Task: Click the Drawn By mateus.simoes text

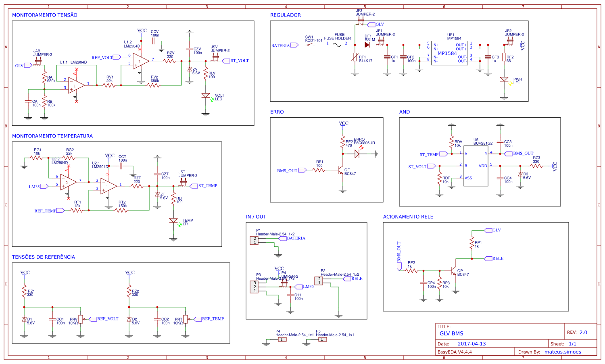Action: tap(562, 352)
